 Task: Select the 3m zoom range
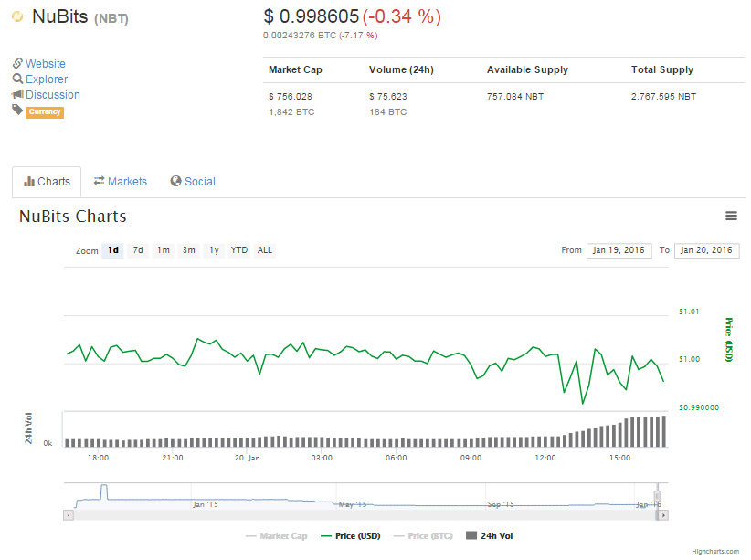(189, 250)
